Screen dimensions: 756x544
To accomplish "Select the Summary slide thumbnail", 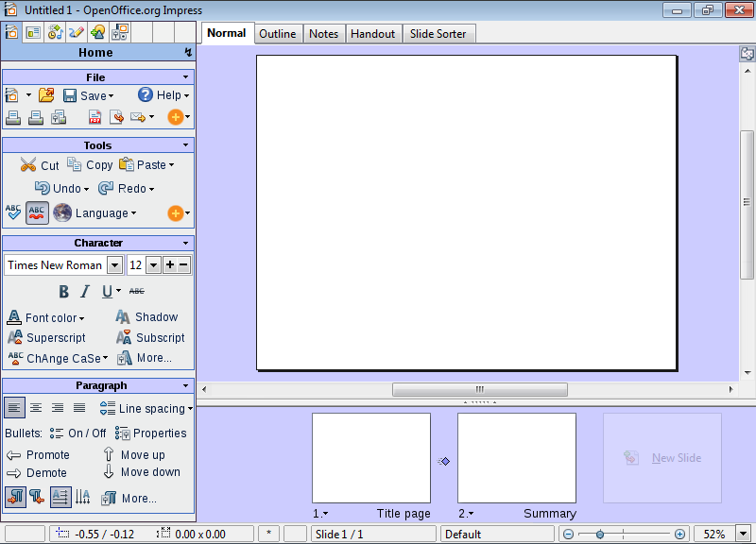I will click(x=516, y=458).
